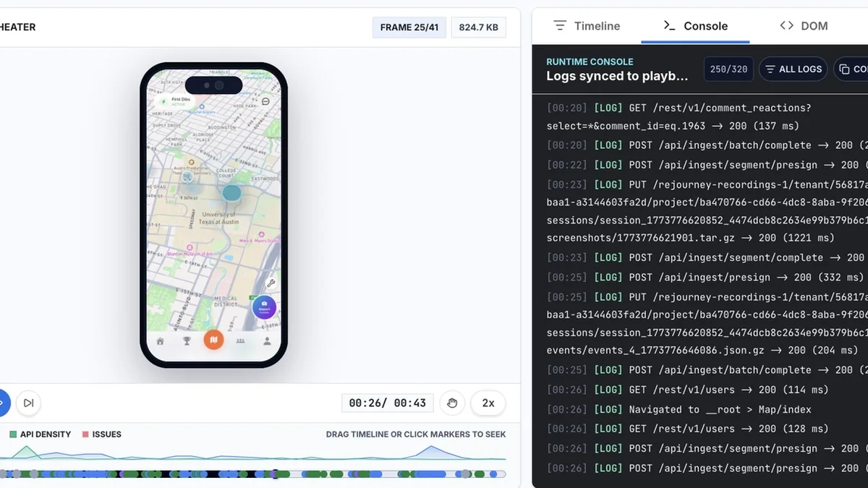Switch to the Timeline tab
Image resolution: width=868 pixels, height=488 pixels.
pos(587,26)
